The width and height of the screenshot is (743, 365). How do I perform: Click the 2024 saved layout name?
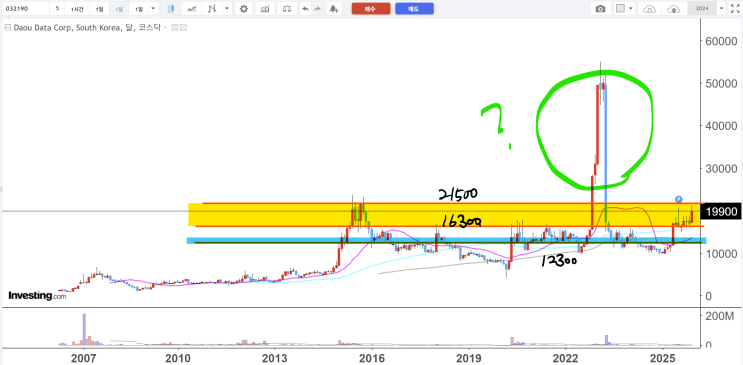point(702,9)
